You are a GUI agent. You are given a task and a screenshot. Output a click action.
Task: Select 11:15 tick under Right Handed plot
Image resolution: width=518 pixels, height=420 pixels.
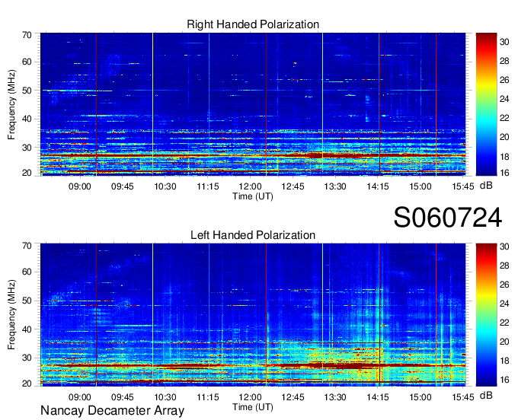[x=208, y=186]
